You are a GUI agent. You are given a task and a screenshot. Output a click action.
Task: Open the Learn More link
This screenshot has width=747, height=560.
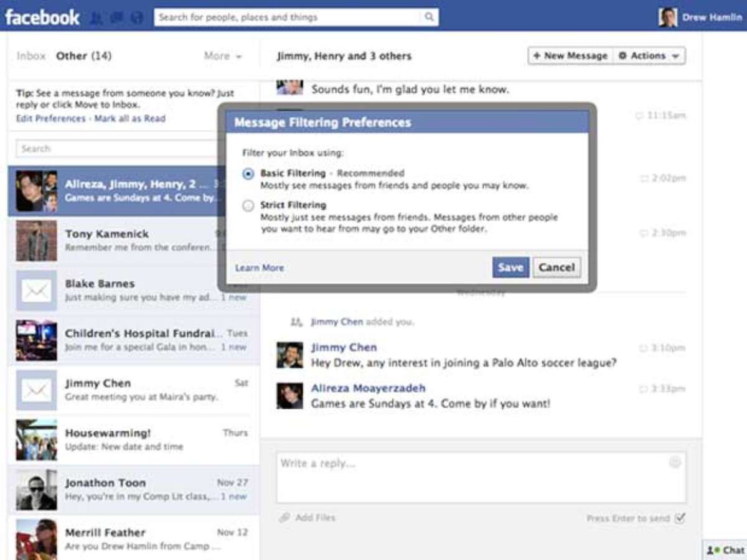260,268
